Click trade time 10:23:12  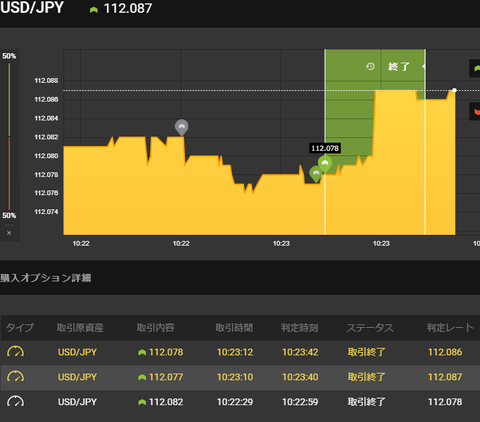click(x=235, y=352)
